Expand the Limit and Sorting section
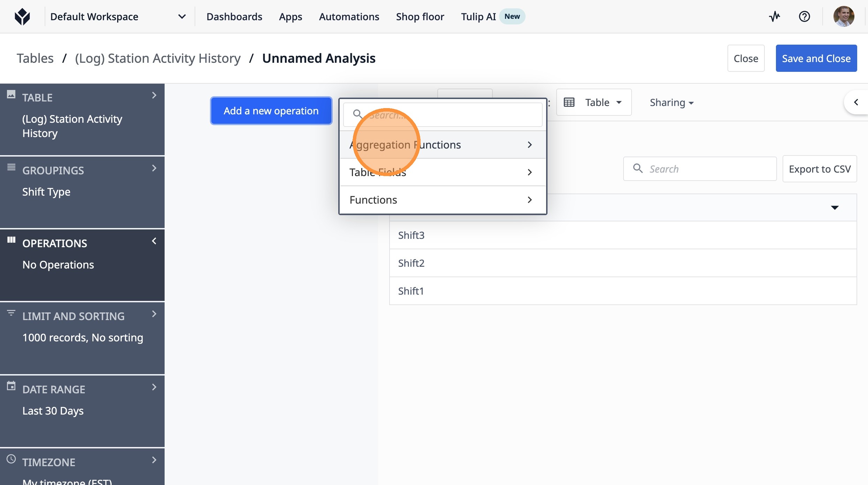Screen dimensions: 868x485 pos(154,314)
